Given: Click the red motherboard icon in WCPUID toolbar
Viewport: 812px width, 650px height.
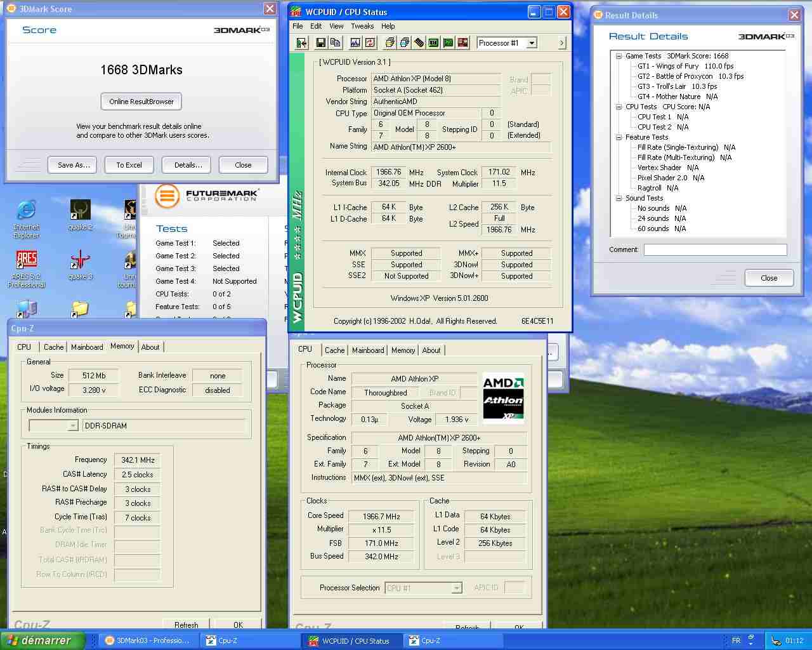Looking at the screenshot, I should [463, 43].
